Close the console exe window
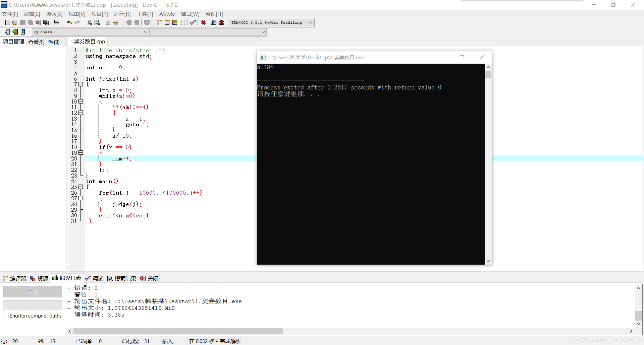 click(482, 57)
